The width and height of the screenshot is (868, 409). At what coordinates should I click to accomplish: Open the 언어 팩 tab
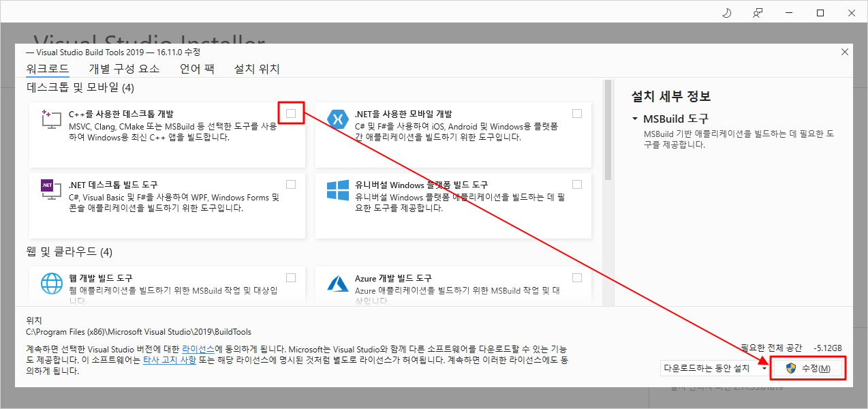pyautogui.click(x=197, y=69)
